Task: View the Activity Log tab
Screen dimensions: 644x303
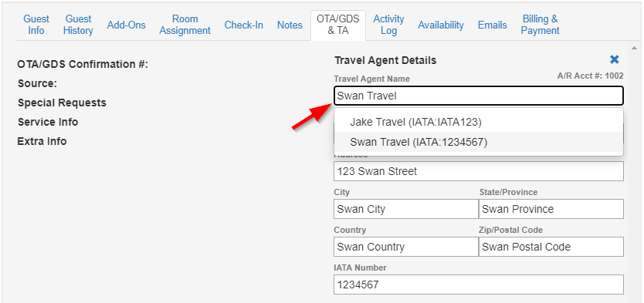Action: [388, 25]
